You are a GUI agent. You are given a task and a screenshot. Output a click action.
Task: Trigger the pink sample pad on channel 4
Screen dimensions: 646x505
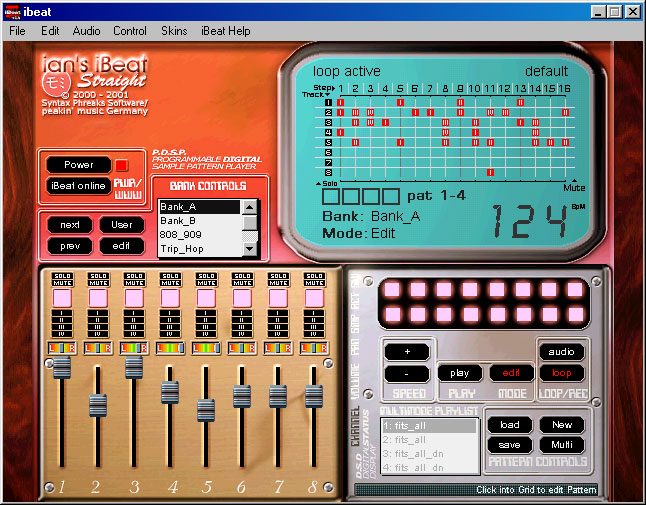[170, 298]
